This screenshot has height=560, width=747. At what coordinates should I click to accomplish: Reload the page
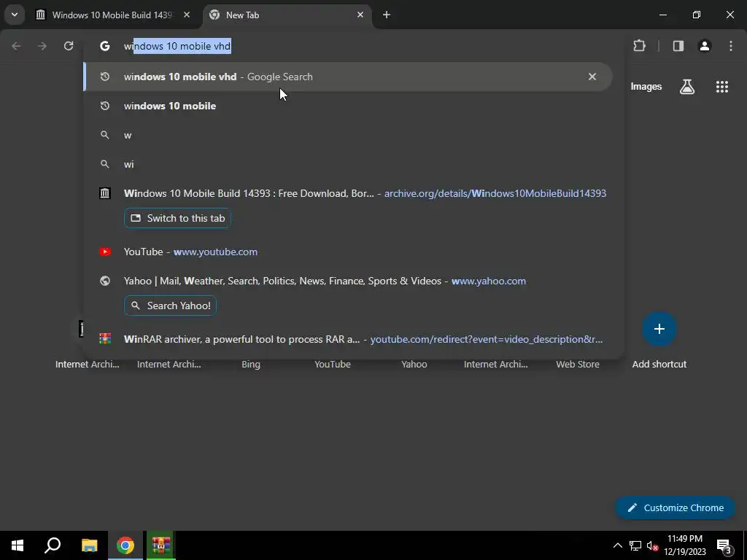pyautogui.click(x=69, y=46)
